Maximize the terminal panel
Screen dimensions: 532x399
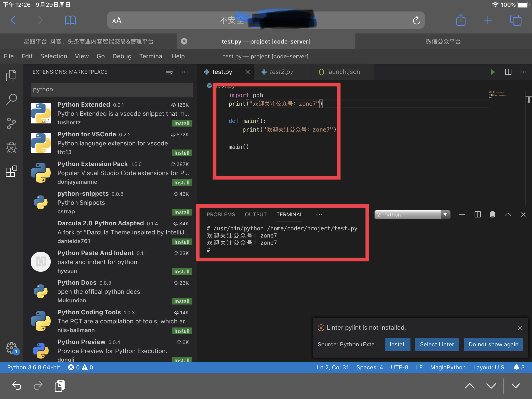508,215
